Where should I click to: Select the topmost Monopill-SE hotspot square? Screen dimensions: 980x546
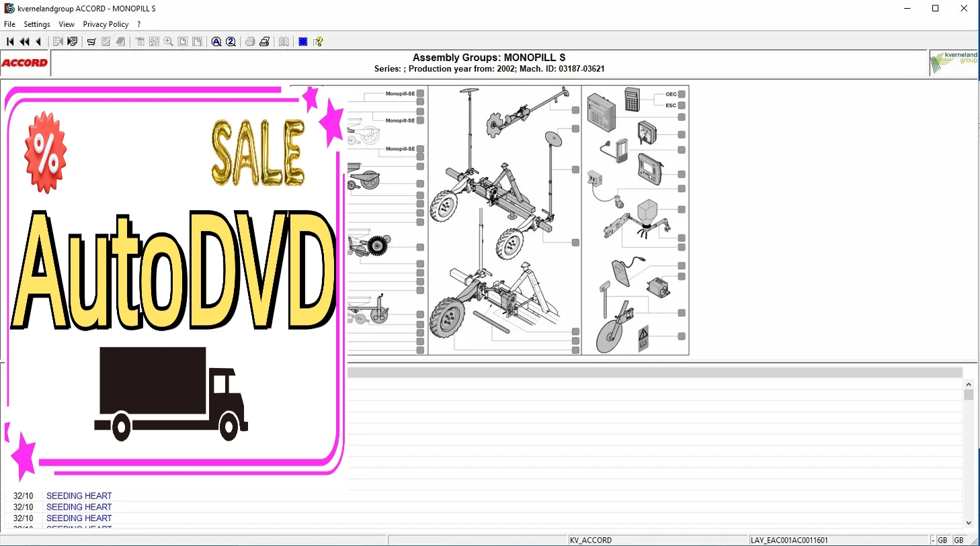coord(420,93)
